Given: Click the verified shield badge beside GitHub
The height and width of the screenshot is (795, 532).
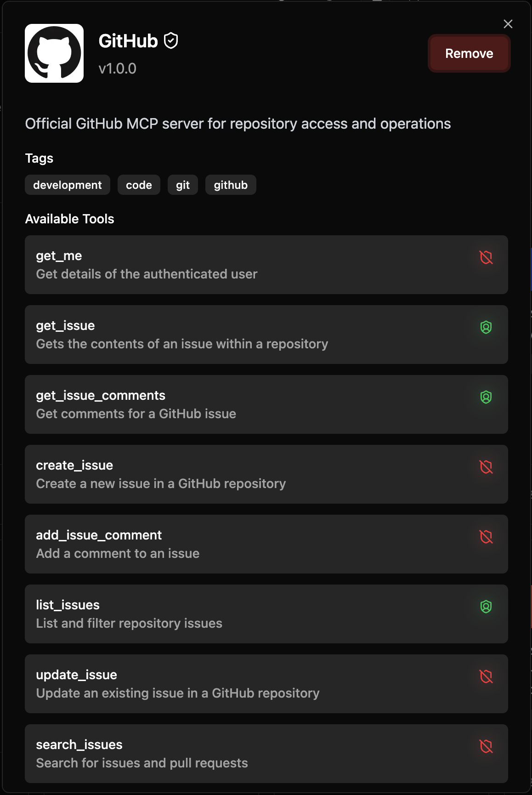Looking at the screenshot, I should pyautogui.click(x=171, y=41).
